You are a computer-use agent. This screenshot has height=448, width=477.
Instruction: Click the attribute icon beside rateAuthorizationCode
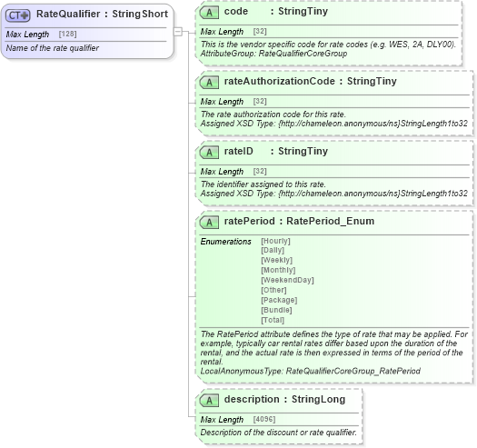point(209,83)
